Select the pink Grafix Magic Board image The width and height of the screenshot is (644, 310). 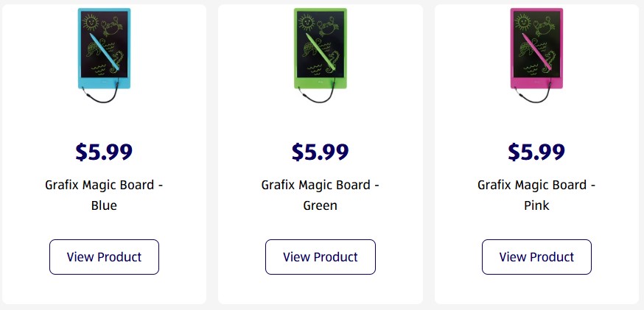coord(536,55)
